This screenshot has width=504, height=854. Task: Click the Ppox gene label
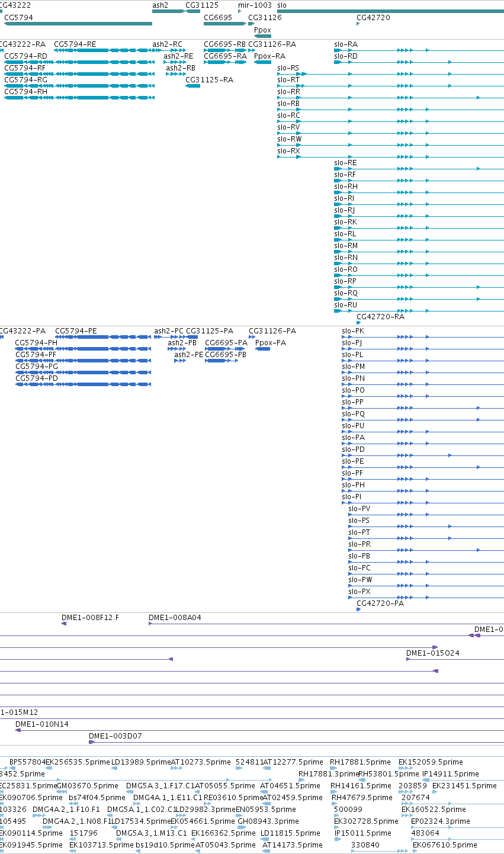[x=262, y=30]
